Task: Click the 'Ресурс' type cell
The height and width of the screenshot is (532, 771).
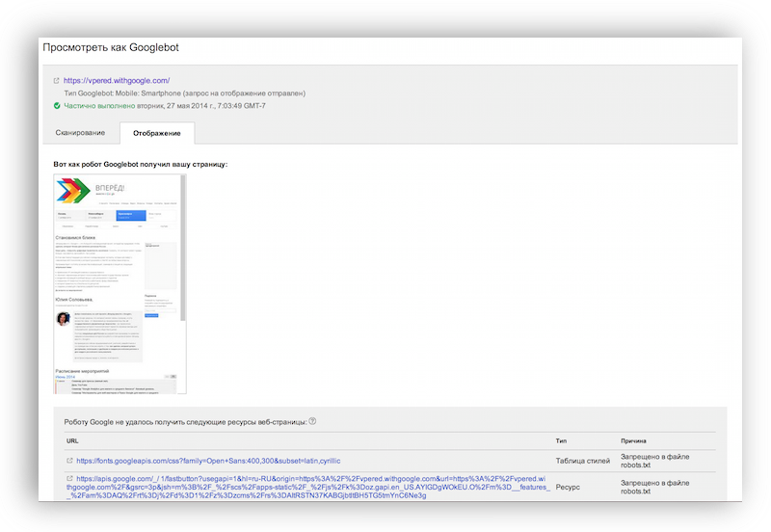Action: click(568, 487)
